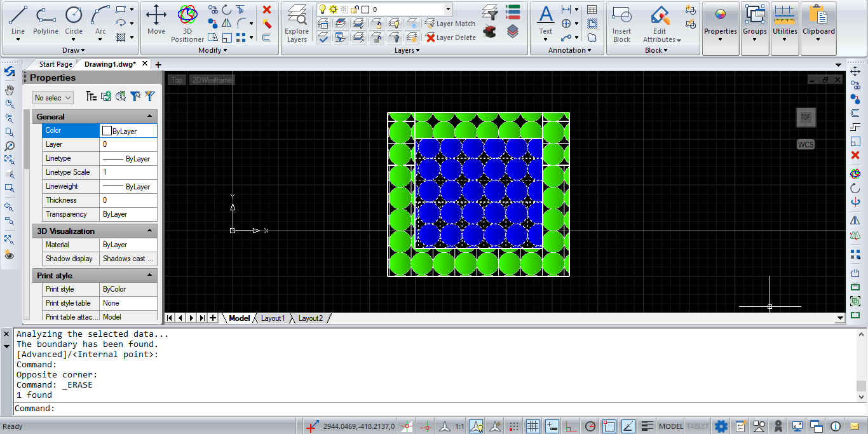This screenshot has height=434, width=868.
Task: Select the Model tab
Action: coord(240,318)
